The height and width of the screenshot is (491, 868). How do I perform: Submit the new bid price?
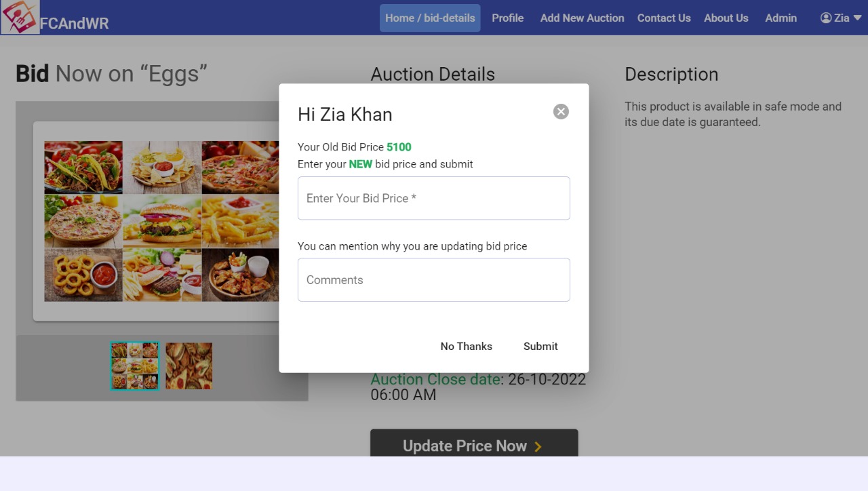pyautogui.click(x=540, y=347)
